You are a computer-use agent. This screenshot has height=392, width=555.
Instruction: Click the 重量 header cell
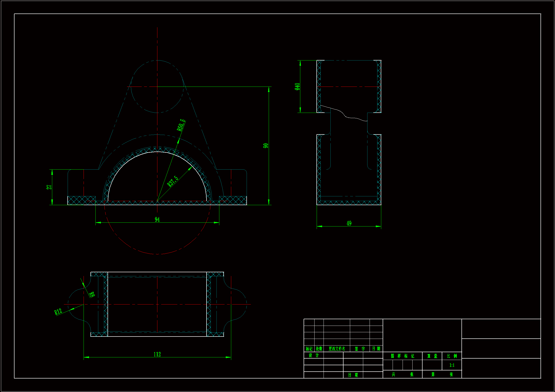[432, 356]
